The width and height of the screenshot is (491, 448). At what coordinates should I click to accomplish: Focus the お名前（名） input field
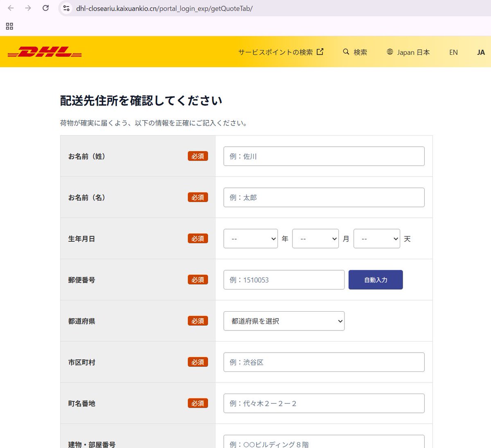point(324,197)
